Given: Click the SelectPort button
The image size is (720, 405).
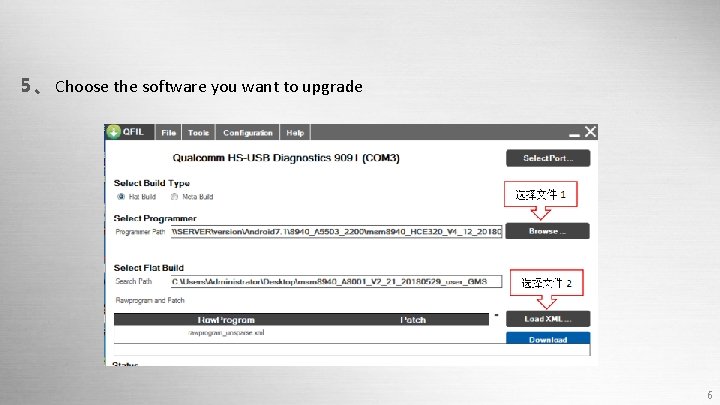Looking at the screenshot, I should (x=548, y=158).
